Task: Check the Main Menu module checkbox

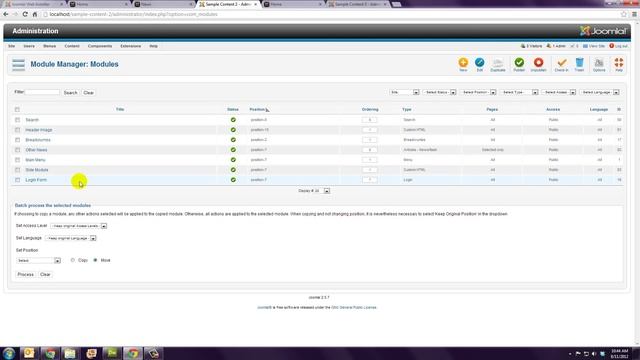Action: click(x=17, y=160)
